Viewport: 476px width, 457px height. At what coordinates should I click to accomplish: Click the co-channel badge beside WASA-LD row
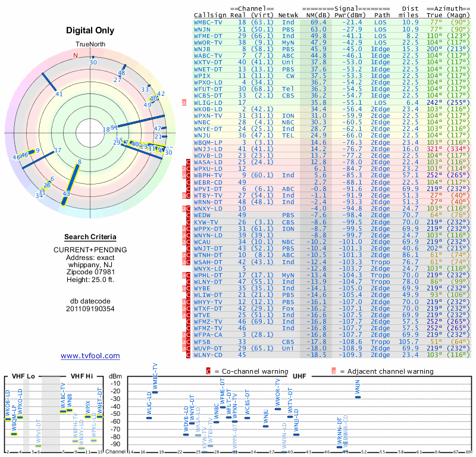(188, 162)
